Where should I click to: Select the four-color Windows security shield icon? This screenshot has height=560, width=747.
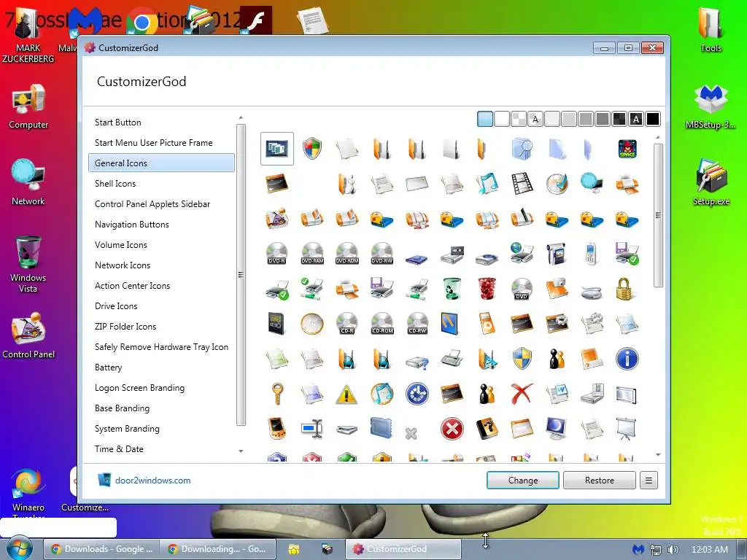[312, 149]
